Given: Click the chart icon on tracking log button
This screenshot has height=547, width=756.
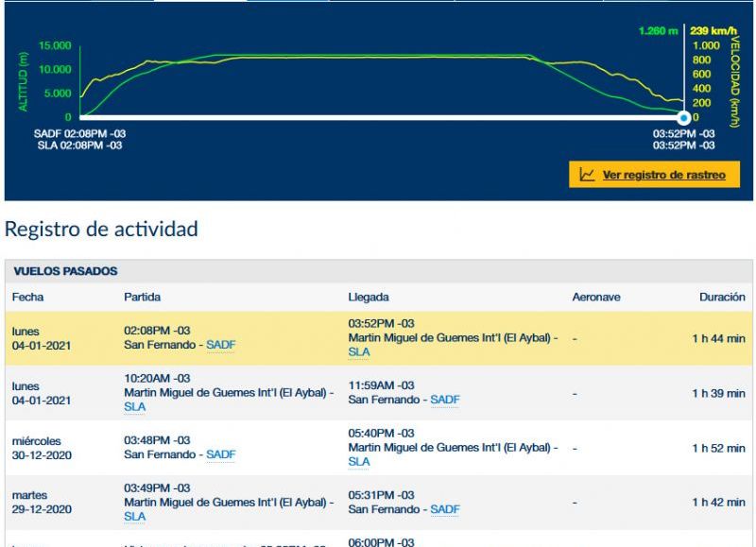Looking at the screenshot, I should point(587,175).
